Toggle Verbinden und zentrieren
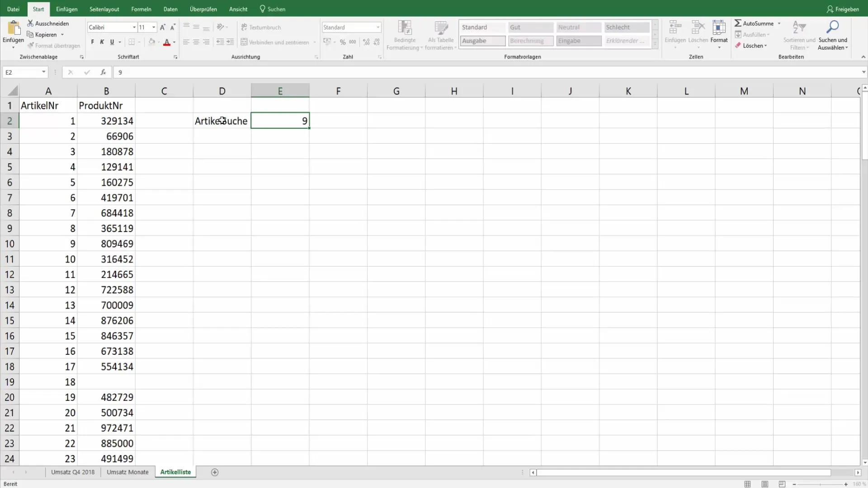The height and width of the screenshot is (488, 868). tap(275, 42)
